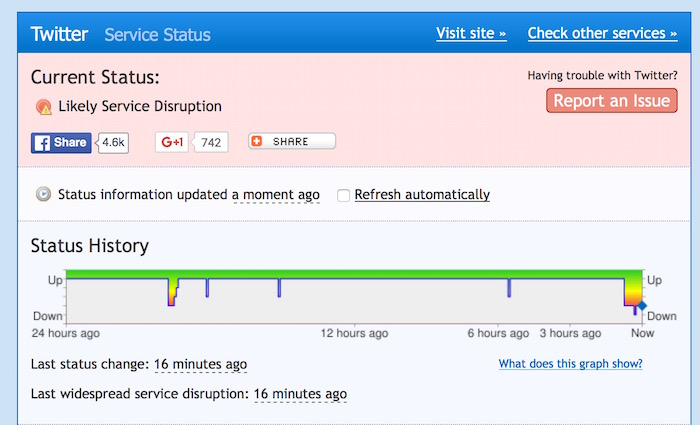The image size is (700, 425).
Task: Click the Google +1 button
Action: [x=172, y=142]
